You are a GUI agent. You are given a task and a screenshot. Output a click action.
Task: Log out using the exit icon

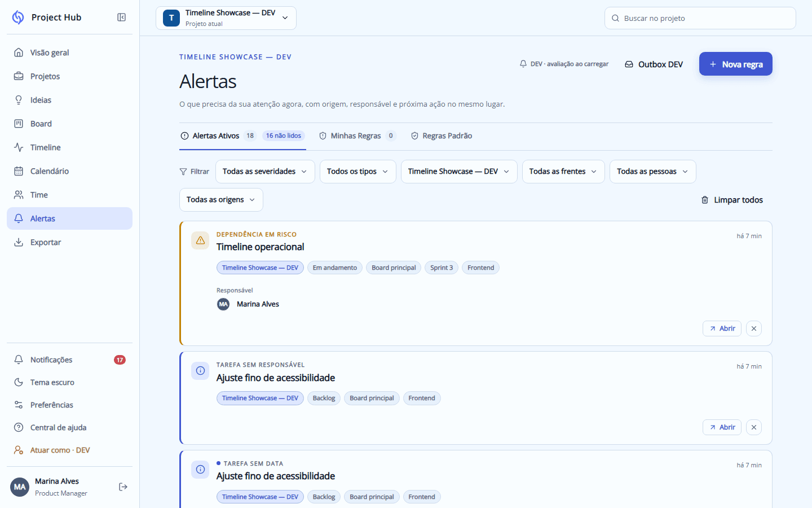pos(123,487)
